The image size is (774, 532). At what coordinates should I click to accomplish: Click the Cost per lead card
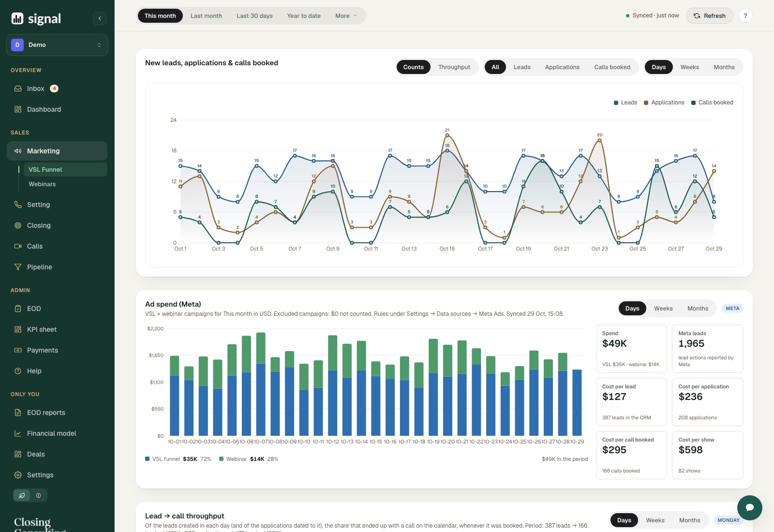(631, 402)
